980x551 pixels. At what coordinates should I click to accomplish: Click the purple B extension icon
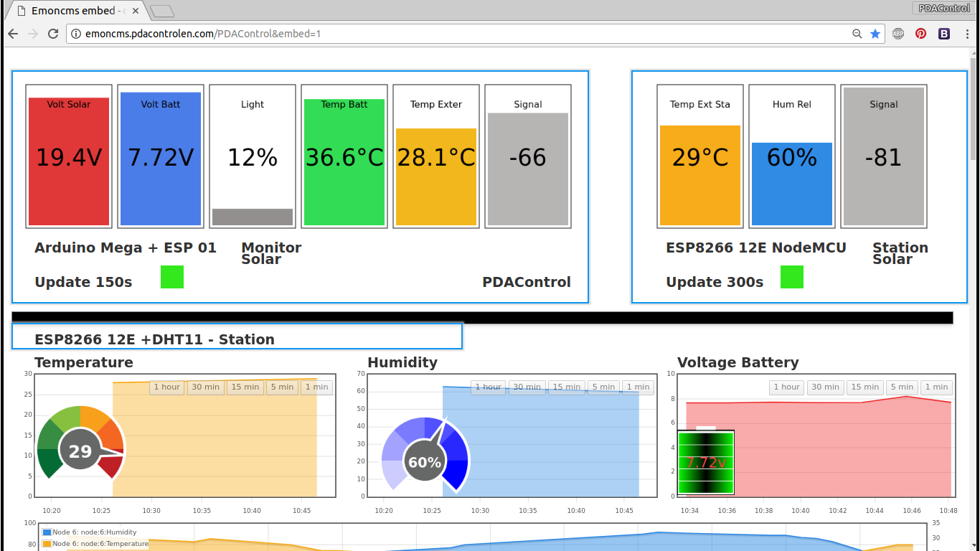(x=943, y=33)
